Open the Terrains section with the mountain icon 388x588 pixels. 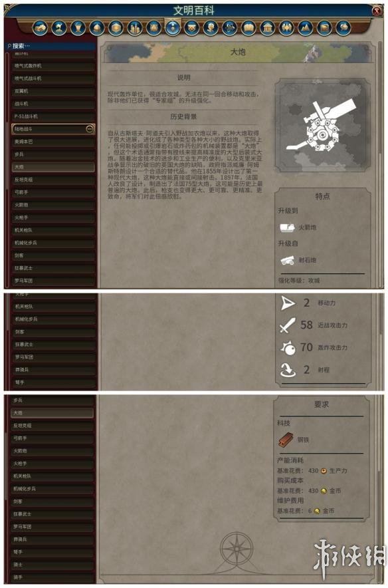305,28
